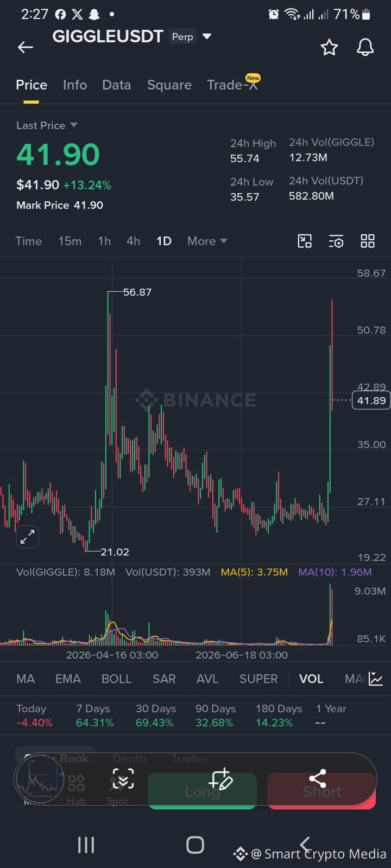
Task: Open the Hub icon
Action: click(76, 789)
